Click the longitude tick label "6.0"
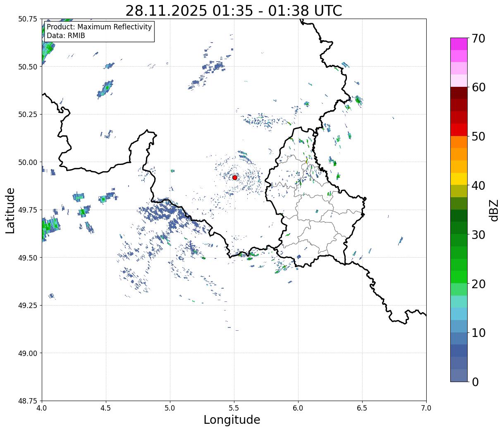The height and width of the screenshot is (430, 504). tap(298, 408)
